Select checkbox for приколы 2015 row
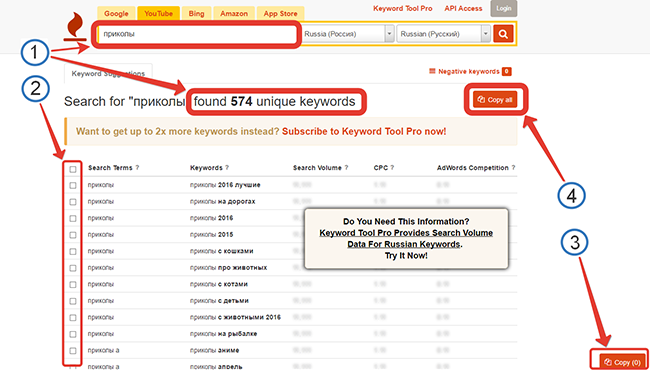Image resolution: width=650 pixels, height=370 pixels. tap(73, 235)
